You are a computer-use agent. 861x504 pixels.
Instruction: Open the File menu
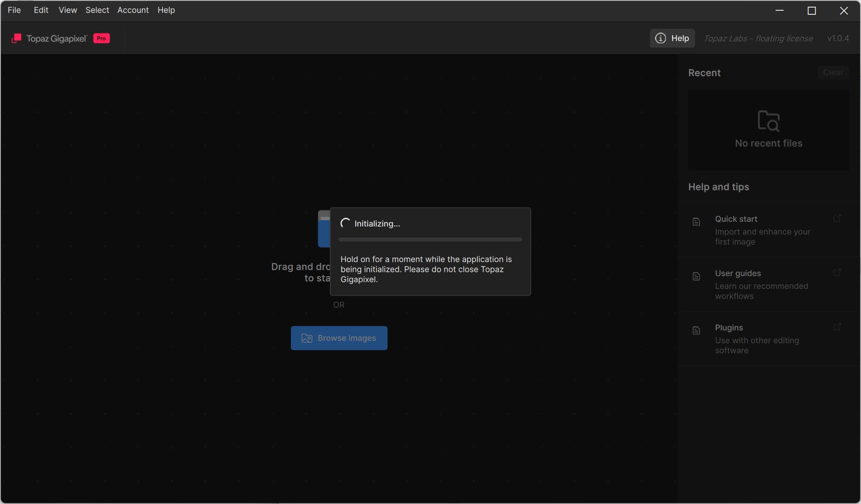pyautogui.click(x=14, y=10)
